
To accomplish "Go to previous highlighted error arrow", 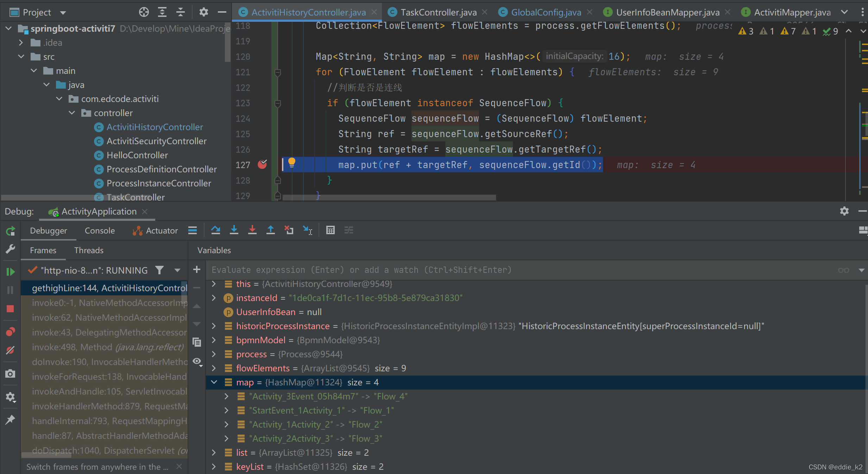I will (848, 31).
